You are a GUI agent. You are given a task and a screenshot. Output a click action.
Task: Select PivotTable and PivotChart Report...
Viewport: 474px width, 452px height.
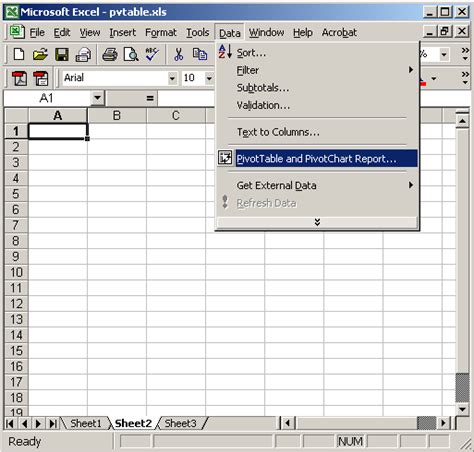(317, 159)
